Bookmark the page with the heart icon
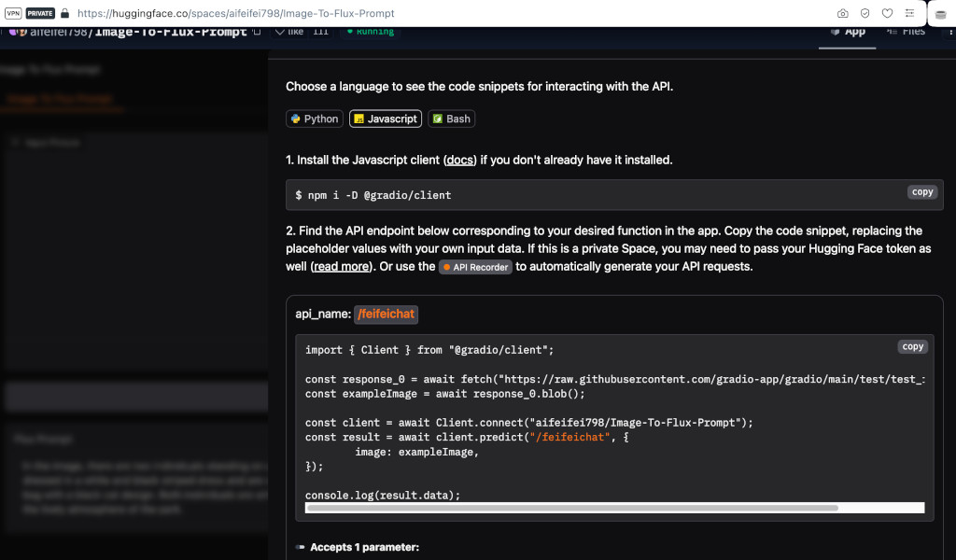The height and width of the screenshot is (560, 956). (887, 13)
